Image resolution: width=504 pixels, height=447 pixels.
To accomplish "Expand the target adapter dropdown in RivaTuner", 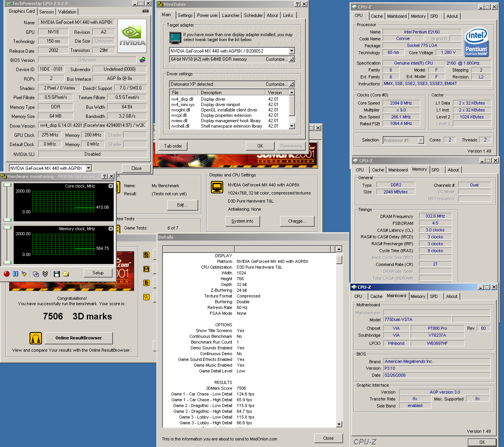I will coord(292,51).
